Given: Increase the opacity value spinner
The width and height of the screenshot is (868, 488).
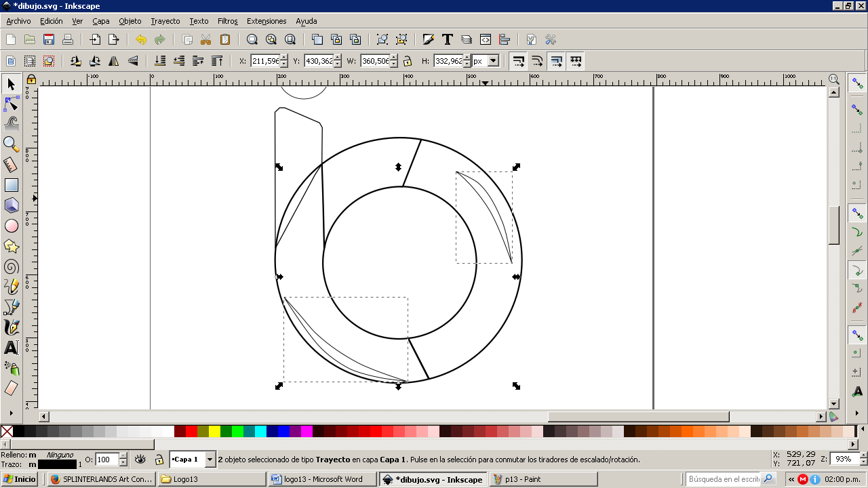Looking at the screenshot, I should [x=123, y=456].
